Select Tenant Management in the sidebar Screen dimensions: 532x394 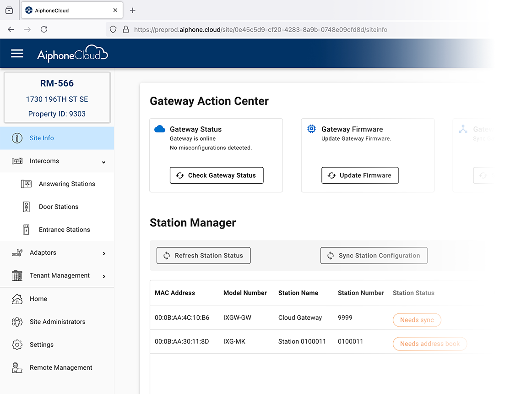57,275
